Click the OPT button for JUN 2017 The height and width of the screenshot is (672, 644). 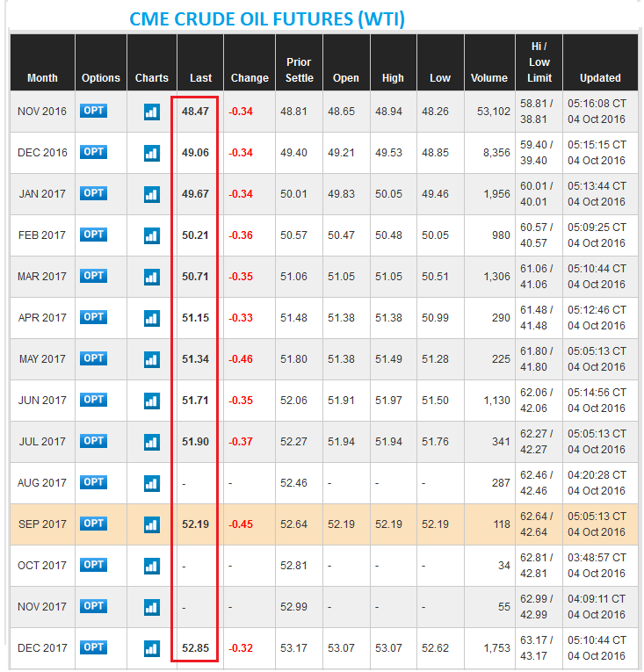93,400
